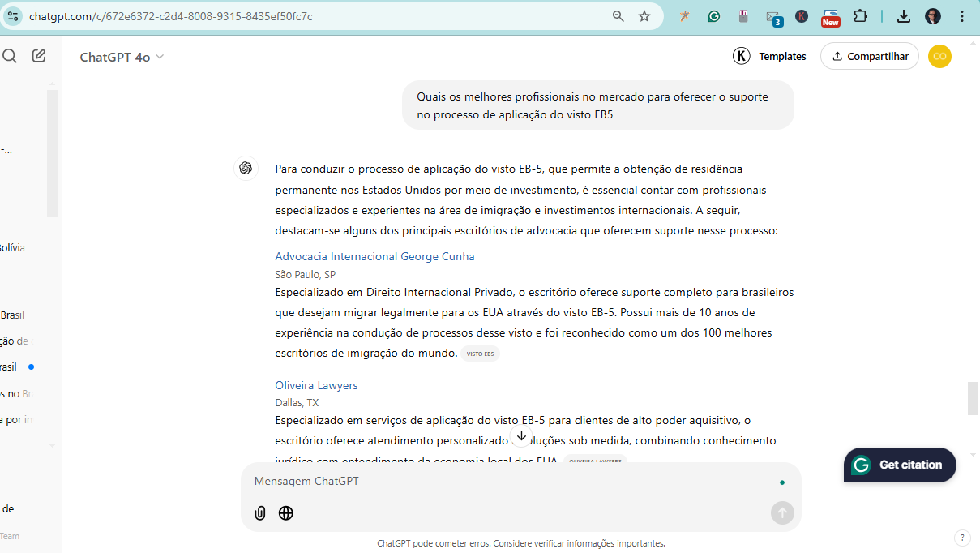Click the dark circle K extension icon
The width and height of the screenshot is (980, 553).
click(x=802, y=16)
